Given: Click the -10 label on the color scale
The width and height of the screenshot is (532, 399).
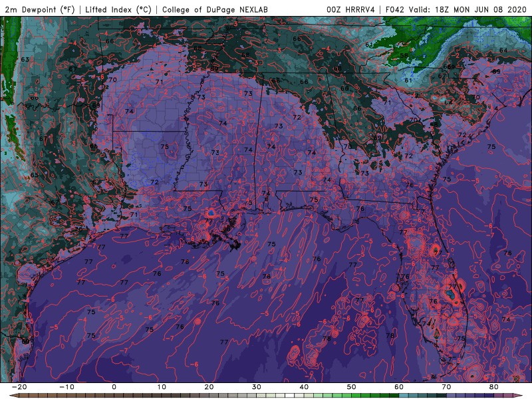Looking at the screenshot, I should 66,387.
